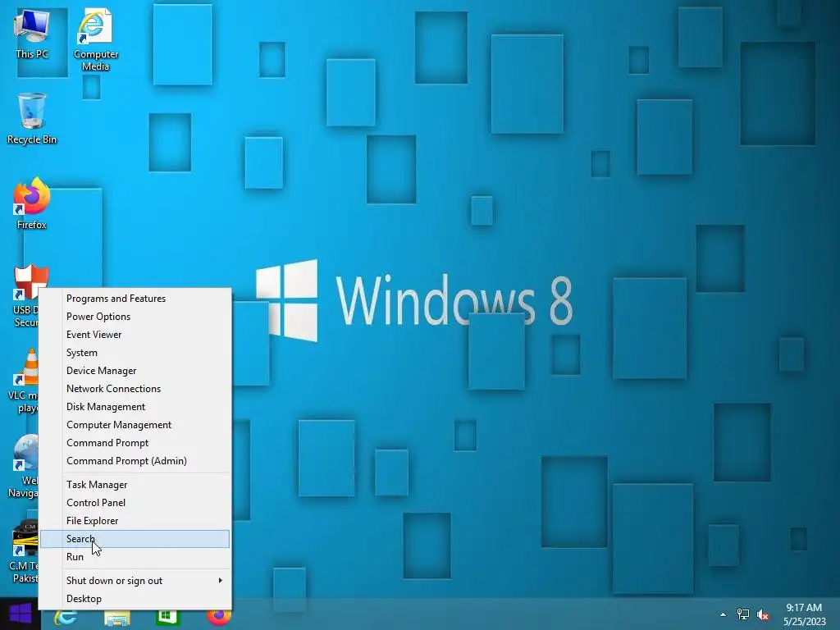Launch Command Prompt (Admin) entry

(x=135, y=461)
